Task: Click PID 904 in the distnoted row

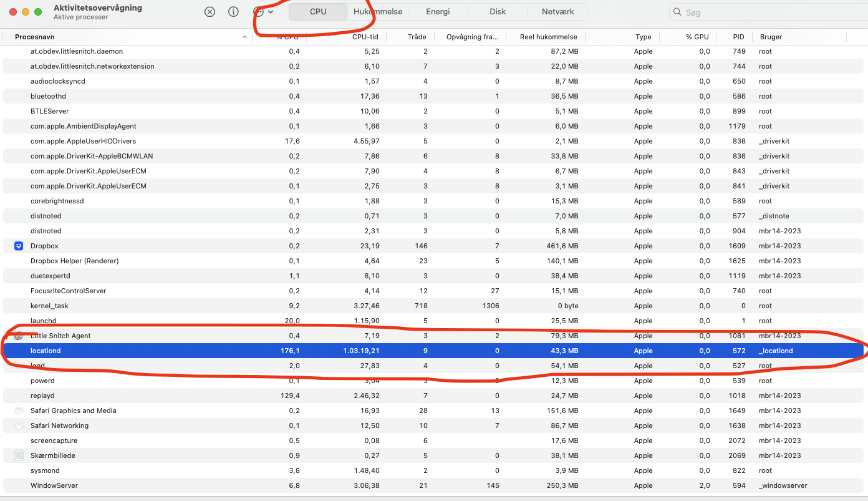Action: point(739,231)
